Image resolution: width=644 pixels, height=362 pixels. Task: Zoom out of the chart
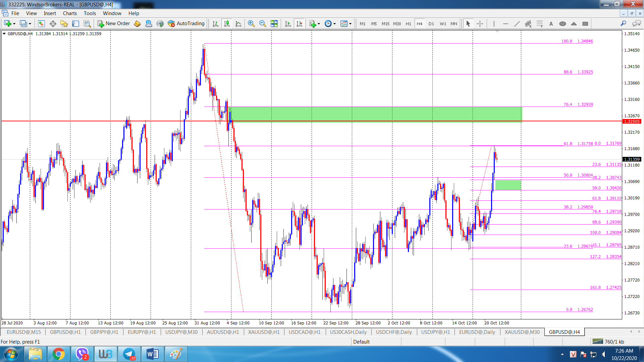[263, 23]
